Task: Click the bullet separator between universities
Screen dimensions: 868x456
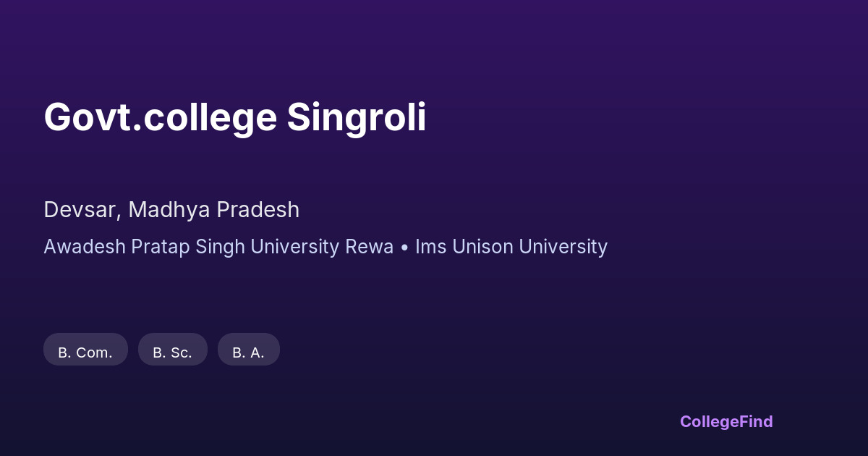Action: 404,248
